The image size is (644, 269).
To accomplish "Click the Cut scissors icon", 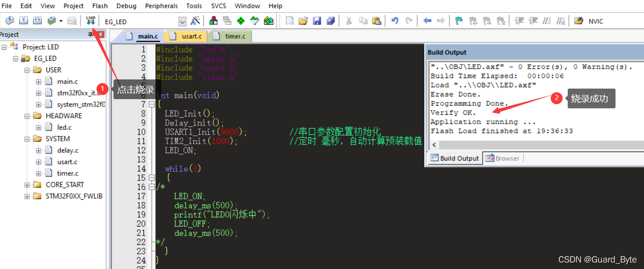I will point(349,21).
